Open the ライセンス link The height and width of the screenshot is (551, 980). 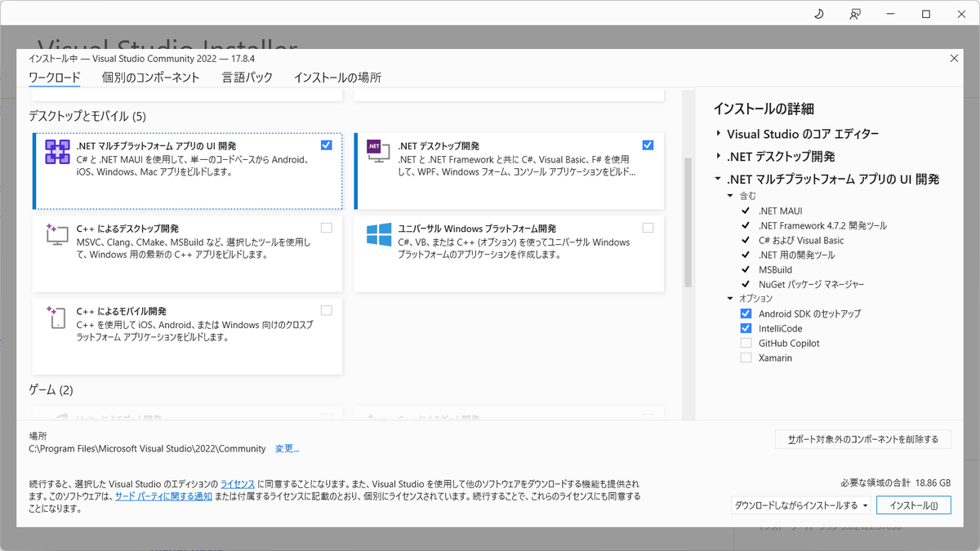pos(238,484)
